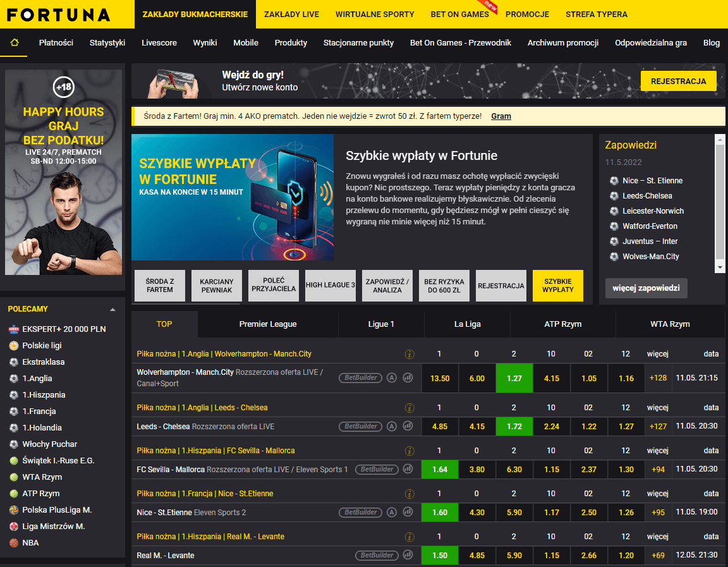The image size is (728, 567).
Task: Click the A analysis icon for Leeds - Chelsea
Action: [x=392, y=426]
